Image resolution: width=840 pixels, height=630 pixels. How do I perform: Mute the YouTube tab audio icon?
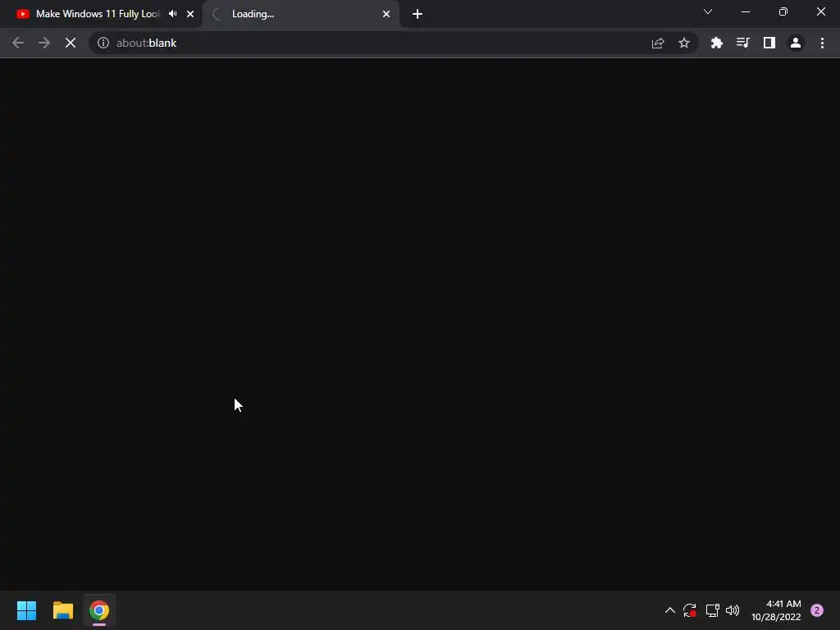coord(172,14)
